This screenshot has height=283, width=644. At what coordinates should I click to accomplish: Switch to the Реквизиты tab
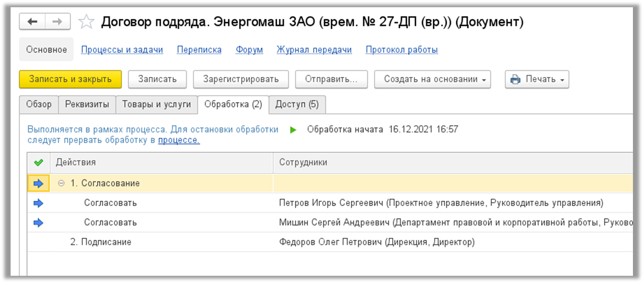point(87,104)
